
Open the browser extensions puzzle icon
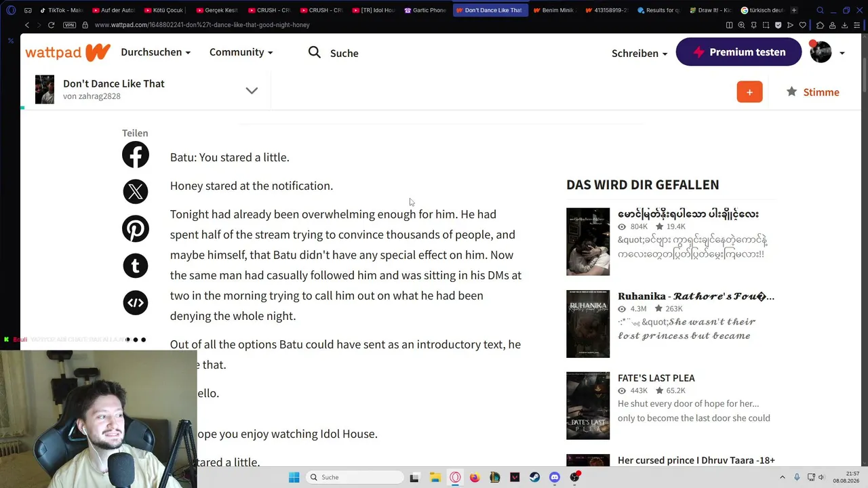click(x=820, y=25)
